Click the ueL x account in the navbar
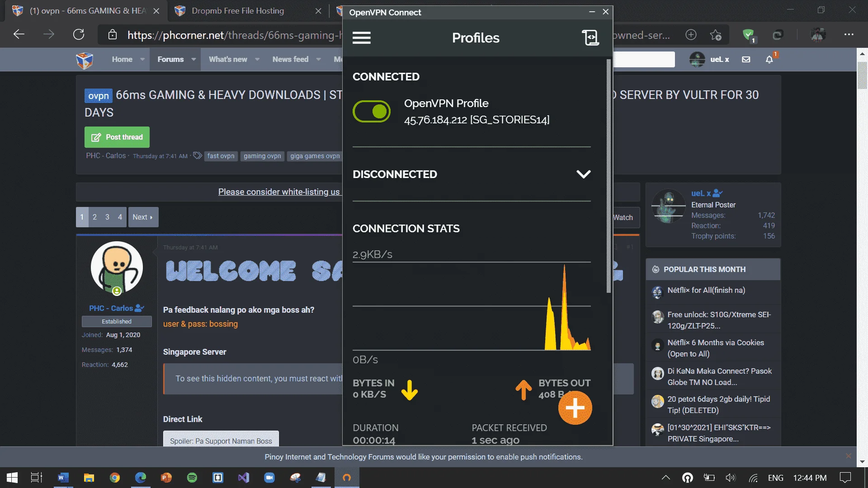Image resolution: width=868 pixels, height=488 pixels. (709, 59)
